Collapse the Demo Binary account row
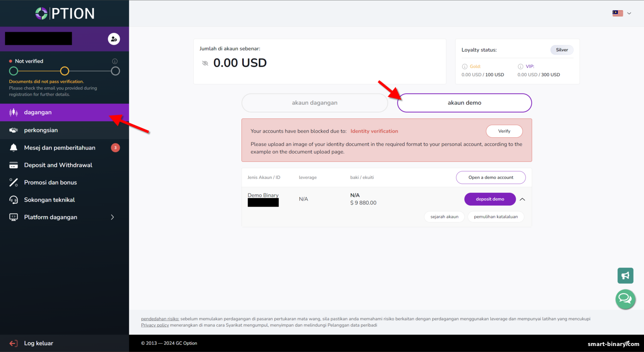The image size is (644, 352). click(x=522, y=199)
